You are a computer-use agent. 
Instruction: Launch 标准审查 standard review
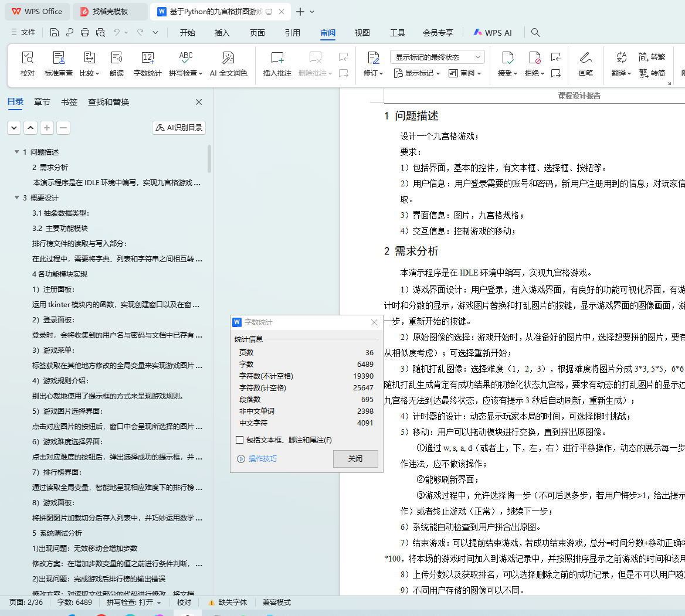tap(59, 64)
